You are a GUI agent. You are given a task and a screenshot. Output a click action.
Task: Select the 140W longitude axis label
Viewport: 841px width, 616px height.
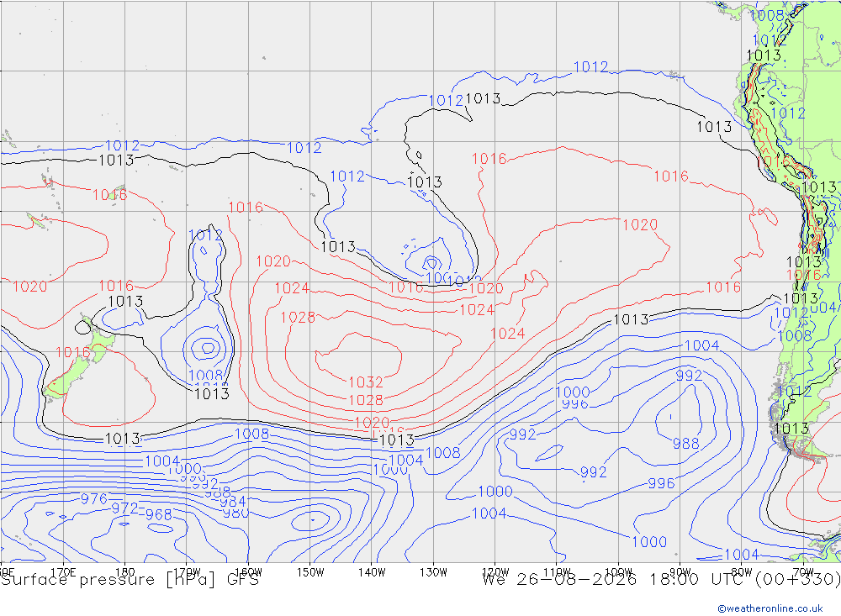coord(373,572)
